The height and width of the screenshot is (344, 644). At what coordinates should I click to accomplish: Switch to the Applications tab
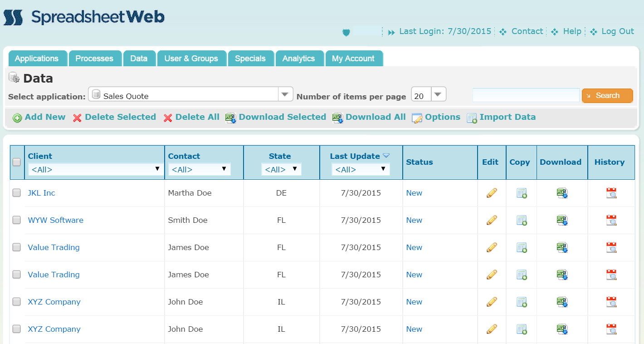click(x=37, y=59)
